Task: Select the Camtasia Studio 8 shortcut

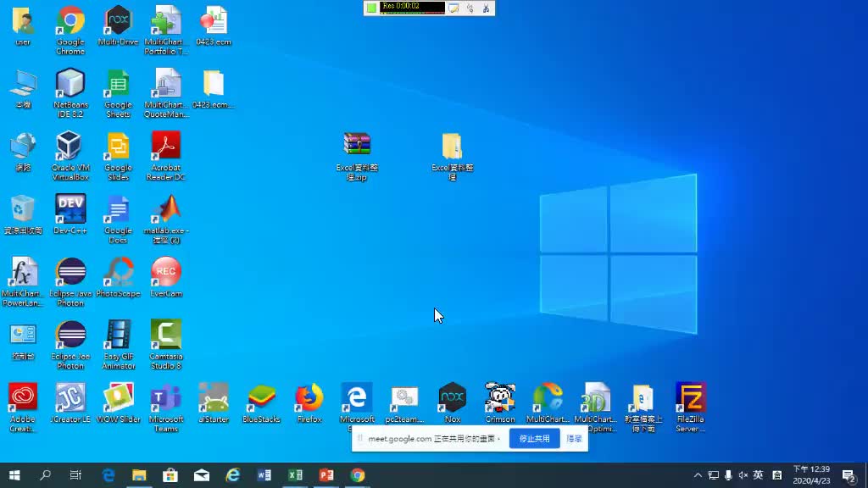Action: pyautogui.click(x=166, y=345)
